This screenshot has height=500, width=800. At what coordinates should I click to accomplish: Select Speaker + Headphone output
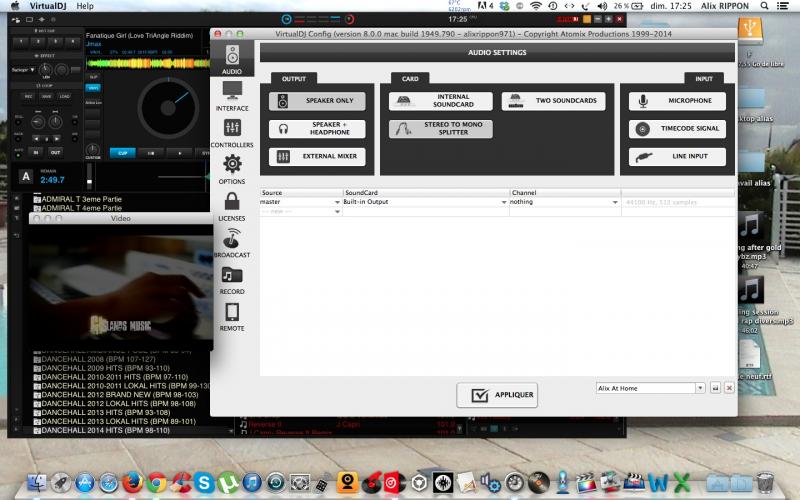pyautogui.click(x=317, y=129)
